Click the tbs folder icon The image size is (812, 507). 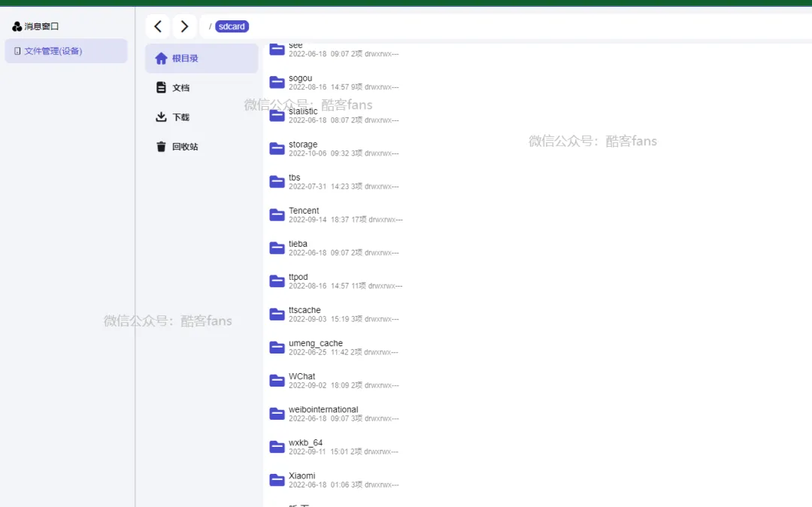(x=277, y=181)
